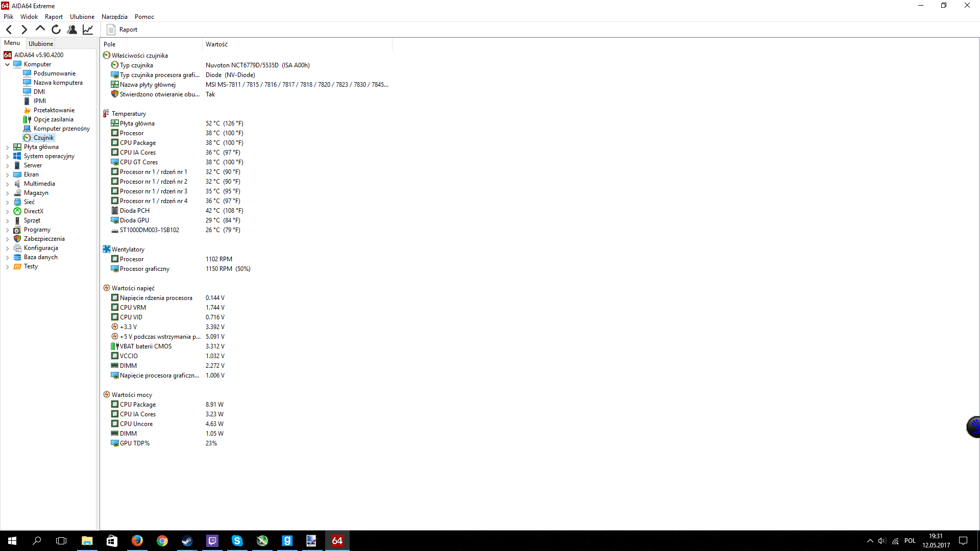Open the graph chart toolbar icon
The height and width of the screenshot is (551, 980).
88,30
